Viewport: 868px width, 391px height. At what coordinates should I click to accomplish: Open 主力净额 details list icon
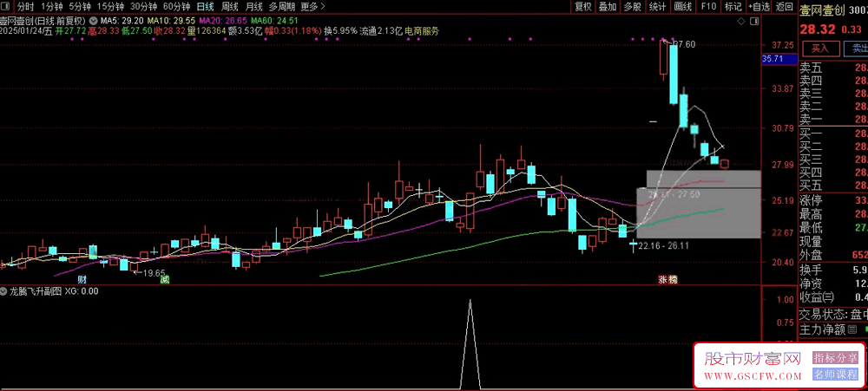coord(852,329)
